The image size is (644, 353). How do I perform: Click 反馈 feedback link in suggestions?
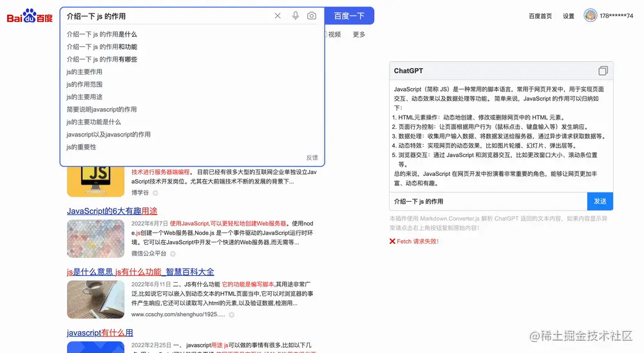312,157
